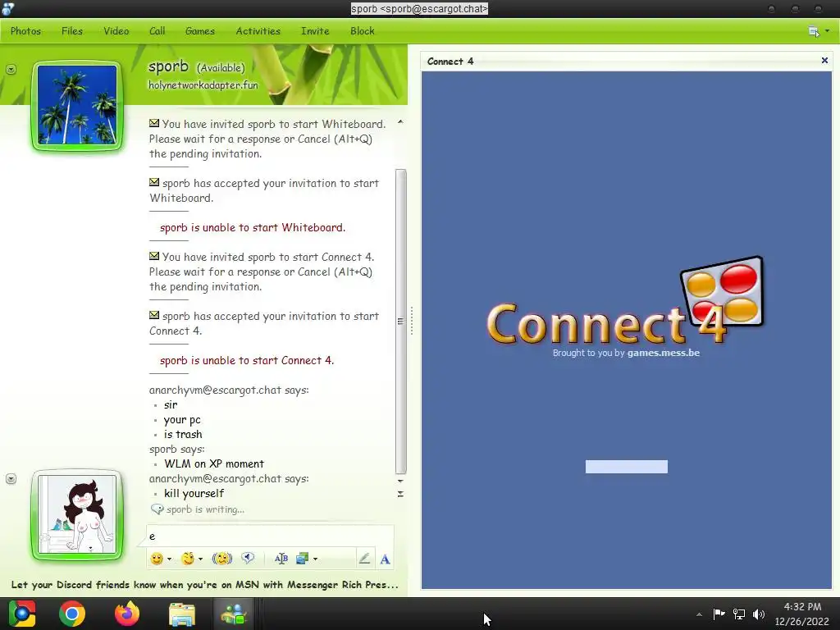Select the text typing mode A icon
Screen dimensions: 840x630
pos(385,559)
